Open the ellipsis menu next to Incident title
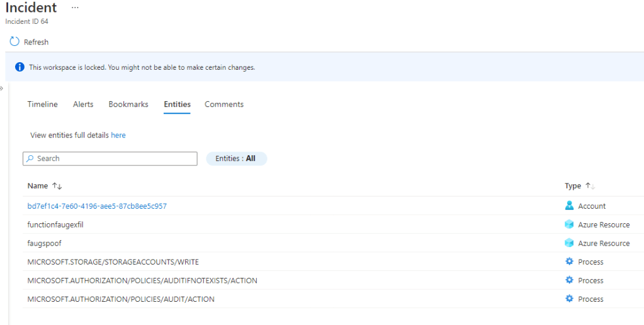Screen dimensions: 644x325 pos(75,8)
